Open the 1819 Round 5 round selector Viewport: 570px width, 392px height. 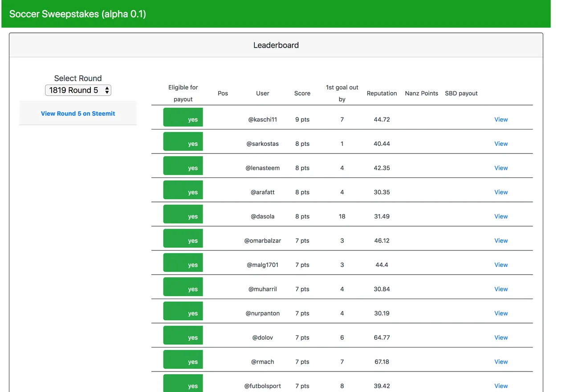78,90
